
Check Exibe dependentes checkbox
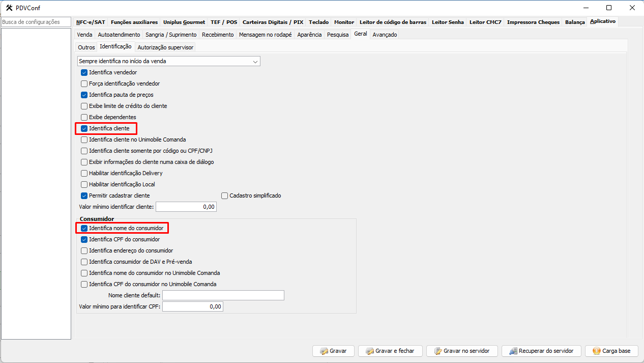pos(84,117)
